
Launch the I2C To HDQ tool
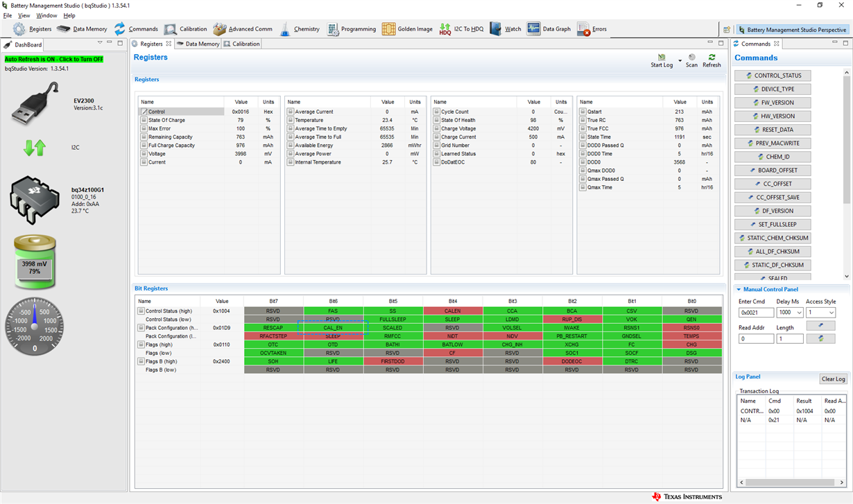coord(461,29)
